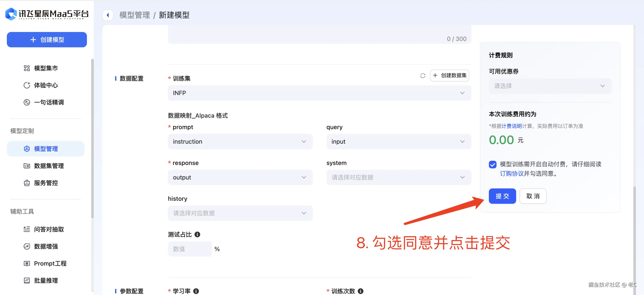Click the 测试占比 info tooltip icon
644x295 pixels.
coord(197,234)
